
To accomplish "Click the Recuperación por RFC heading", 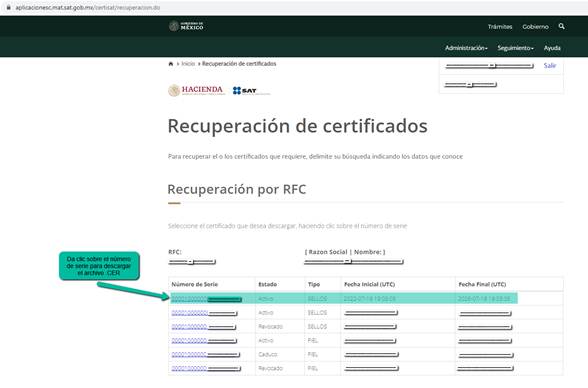I will 237,189.
